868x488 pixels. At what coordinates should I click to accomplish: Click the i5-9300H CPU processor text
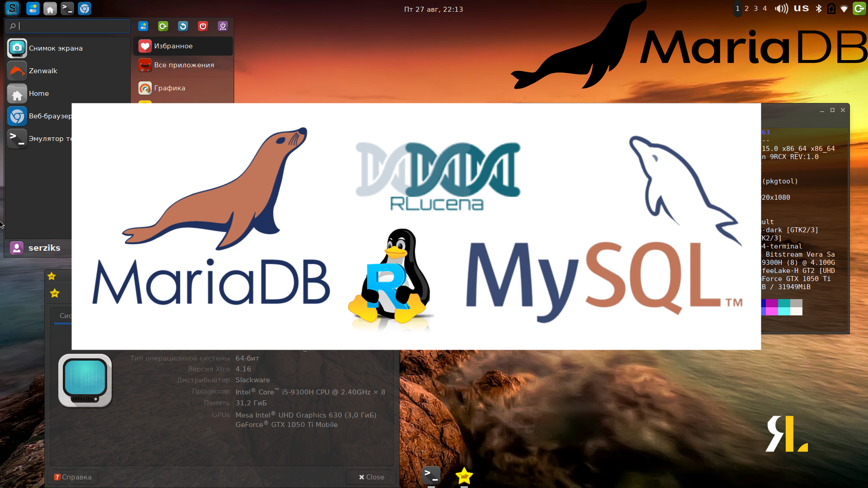click(x=310, y=392)
